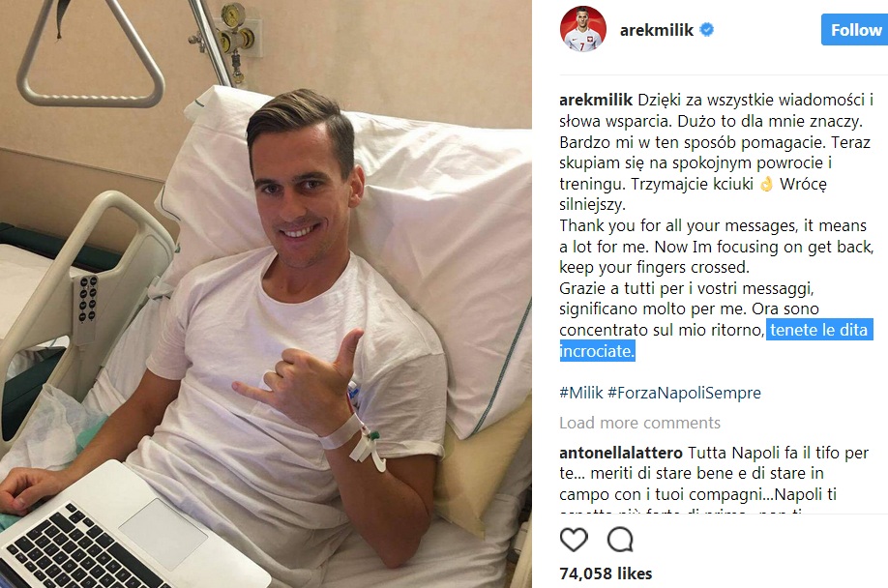Click the OK hand emoji in caption
The width and height of the screenshot is (888, 588).
point(766,184)
